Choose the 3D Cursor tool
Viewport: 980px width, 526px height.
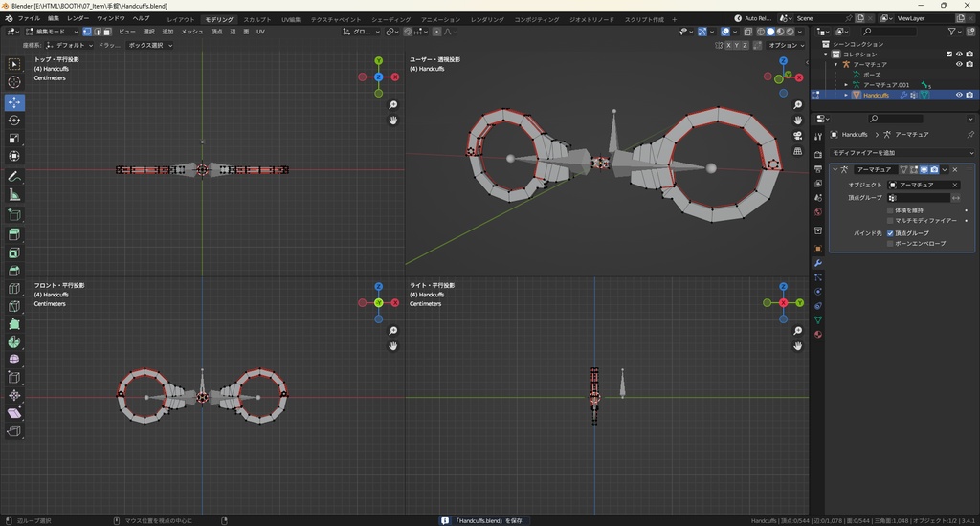point(14,82)
